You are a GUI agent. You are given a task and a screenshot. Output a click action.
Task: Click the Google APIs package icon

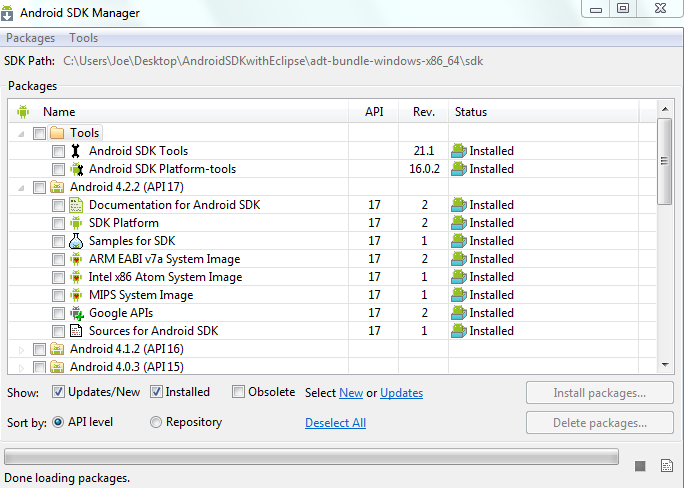(x=76, y=313)
